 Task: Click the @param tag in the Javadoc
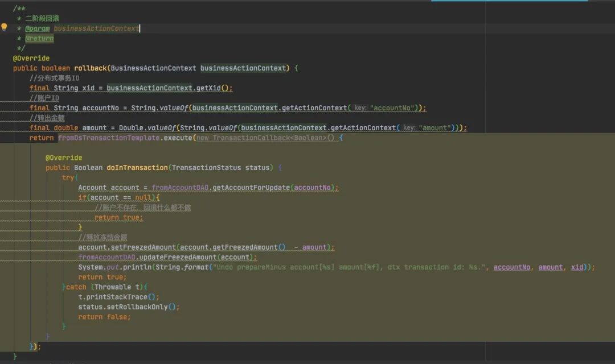[37, 28]
